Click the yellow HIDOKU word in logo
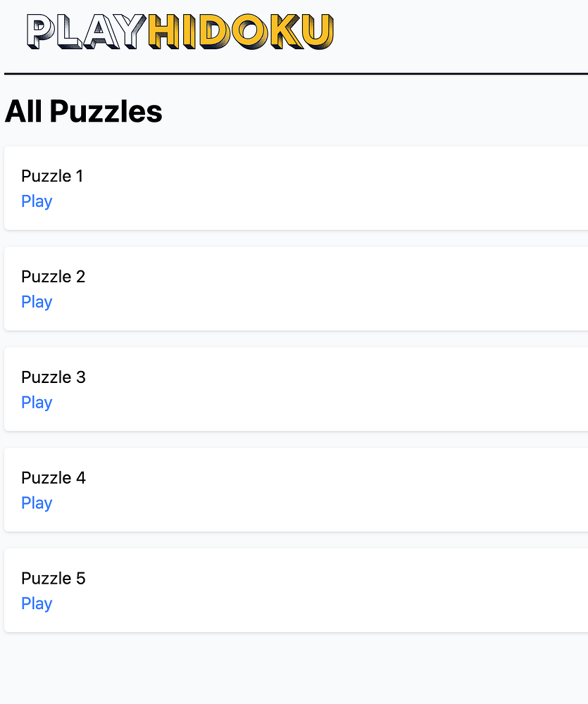This screenshot has width=588, height=704. (241, 32)
